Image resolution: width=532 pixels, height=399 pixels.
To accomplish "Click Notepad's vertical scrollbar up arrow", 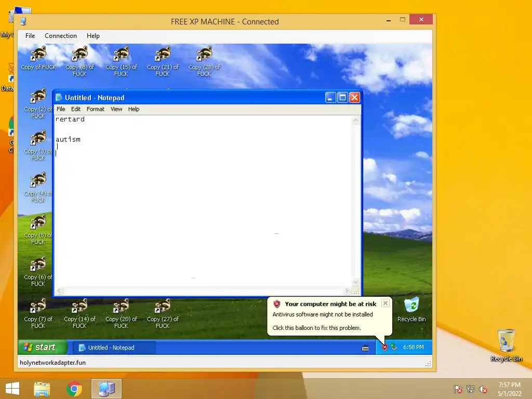I will click(355, 120).
